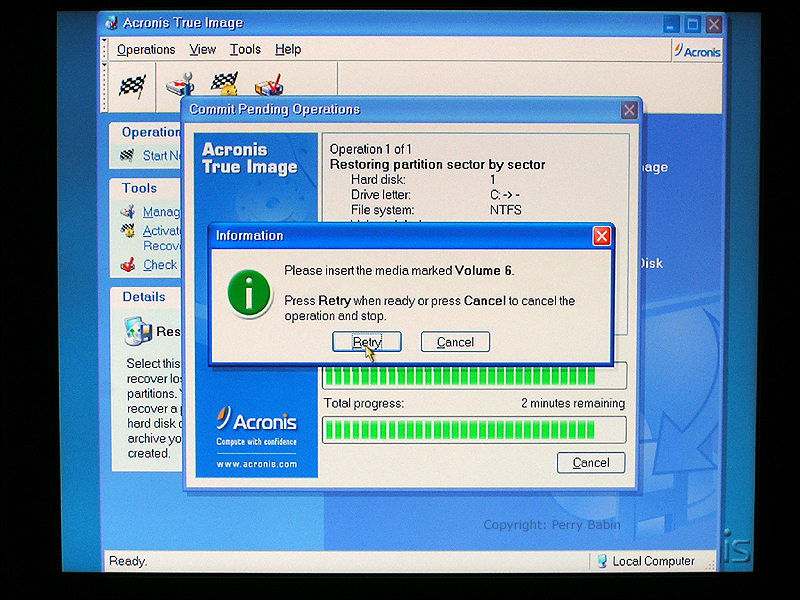Click Cancel below the Total progress bar
This screenshot has width=800, height=600.
tap(591, 463)
